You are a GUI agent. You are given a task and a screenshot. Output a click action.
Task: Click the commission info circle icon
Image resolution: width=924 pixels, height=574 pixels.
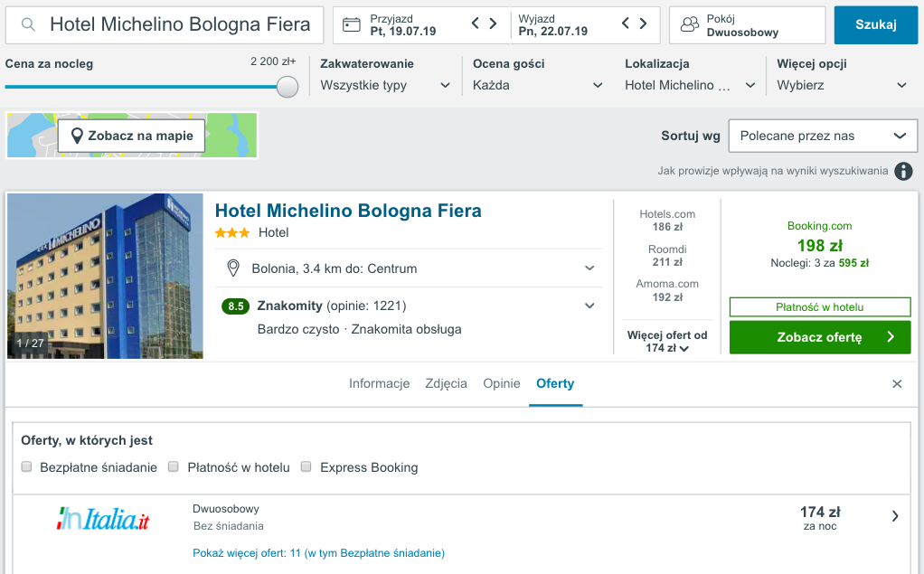pyautogui.click(x=903, y=171)
